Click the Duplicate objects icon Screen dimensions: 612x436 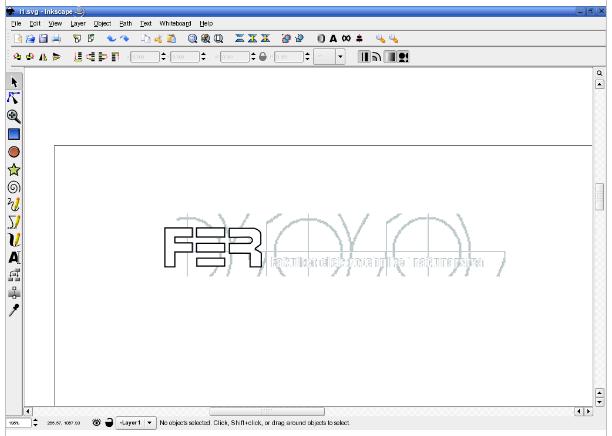click(239, 38)
